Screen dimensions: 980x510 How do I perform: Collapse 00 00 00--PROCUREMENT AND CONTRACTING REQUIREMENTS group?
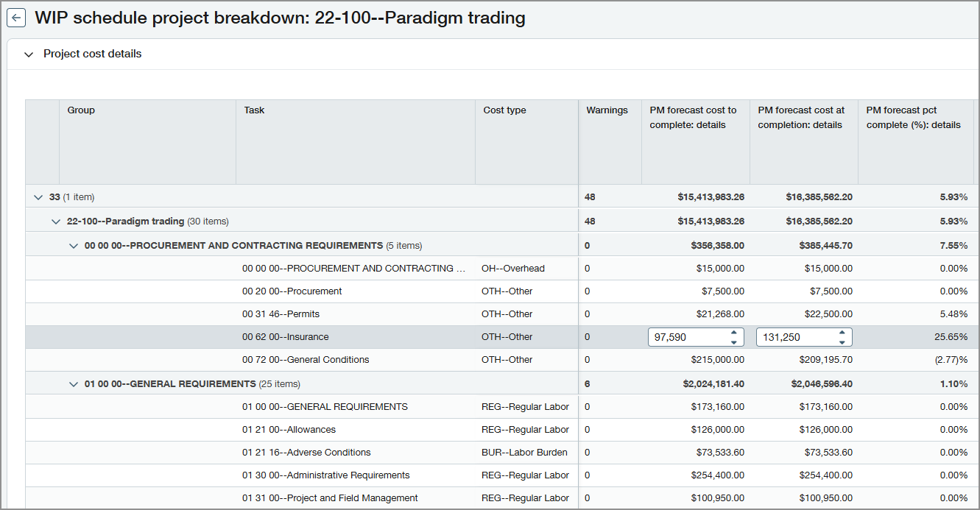click(x=74, y=246)
